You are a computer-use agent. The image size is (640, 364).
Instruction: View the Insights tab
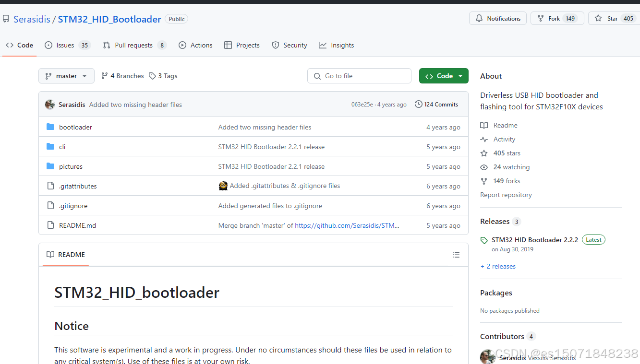tap(337, 45)
